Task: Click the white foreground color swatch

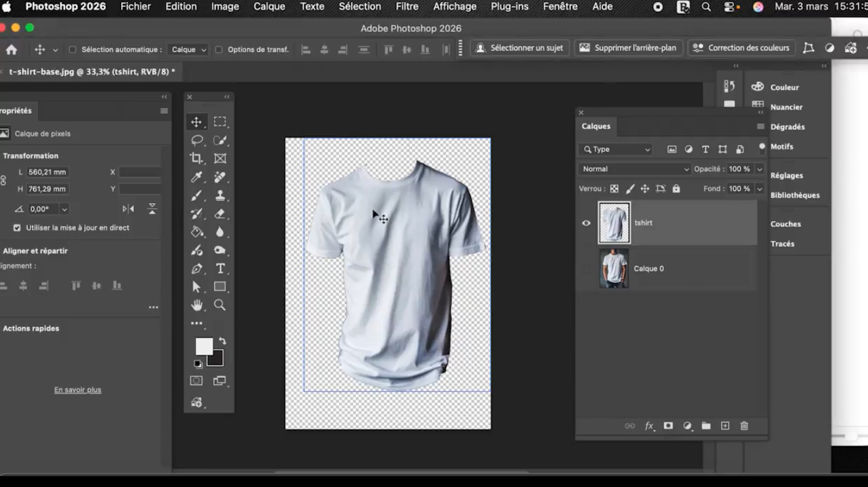Action: click(x=203, y=346)
